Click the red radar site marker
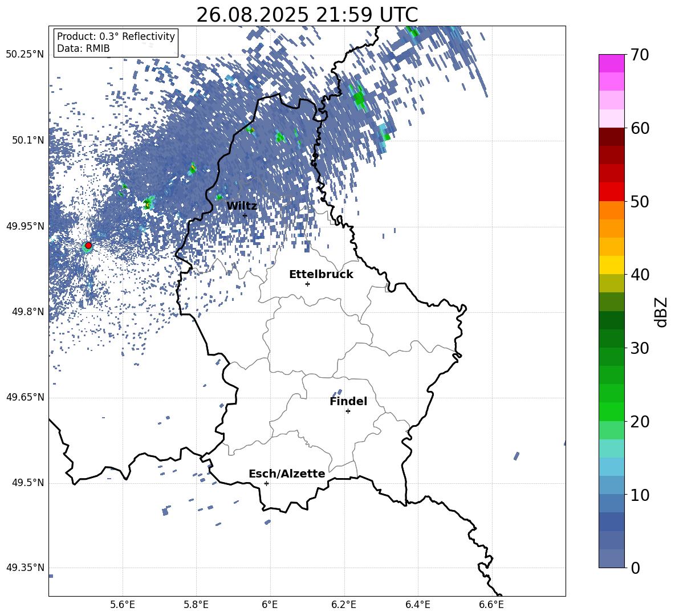675x616 pixels. pos(88,245)
